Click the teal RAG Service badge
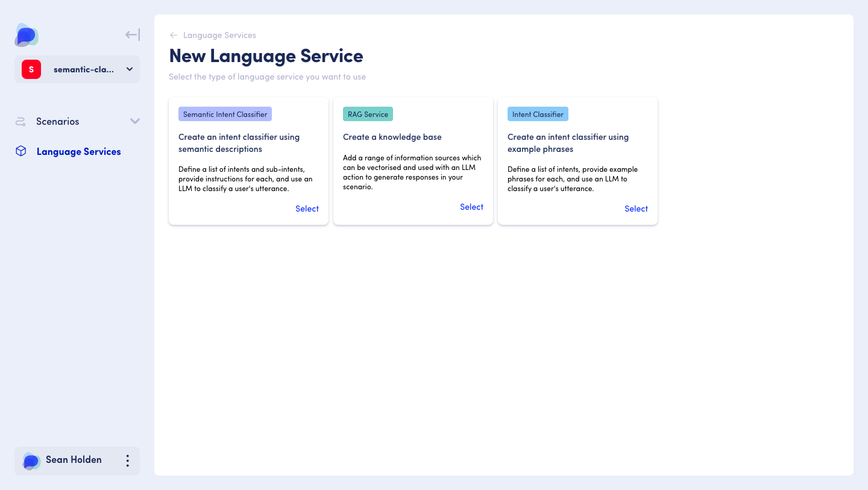This screenshot has height=490, width=868. coord(368,113)
